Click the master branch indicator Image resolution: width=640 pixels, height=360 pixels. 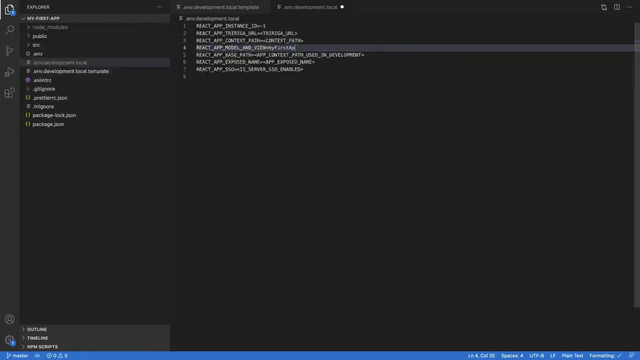pos(17,356)
